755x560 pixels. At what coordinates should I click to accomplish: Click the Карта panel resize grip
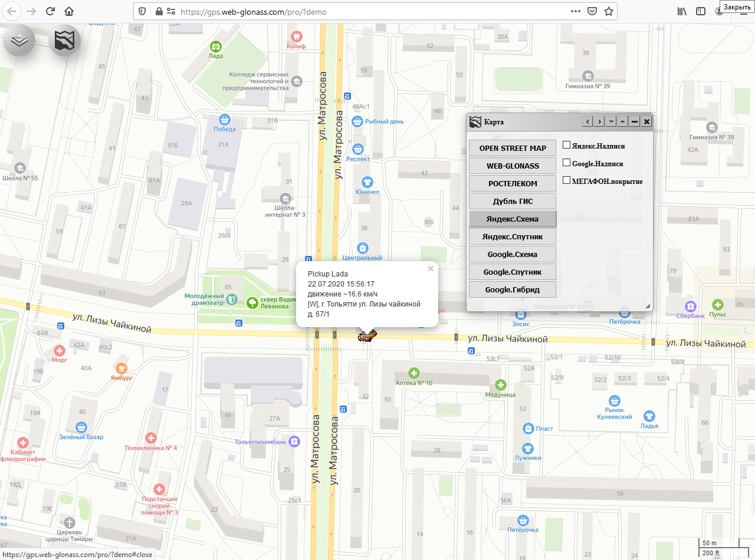coord(648,306)
